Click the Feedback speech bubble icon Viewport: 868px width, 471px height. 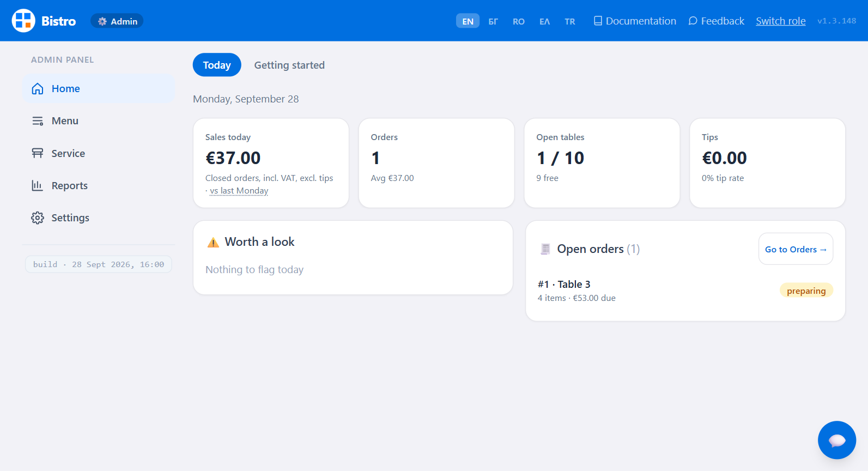(693, 21)
